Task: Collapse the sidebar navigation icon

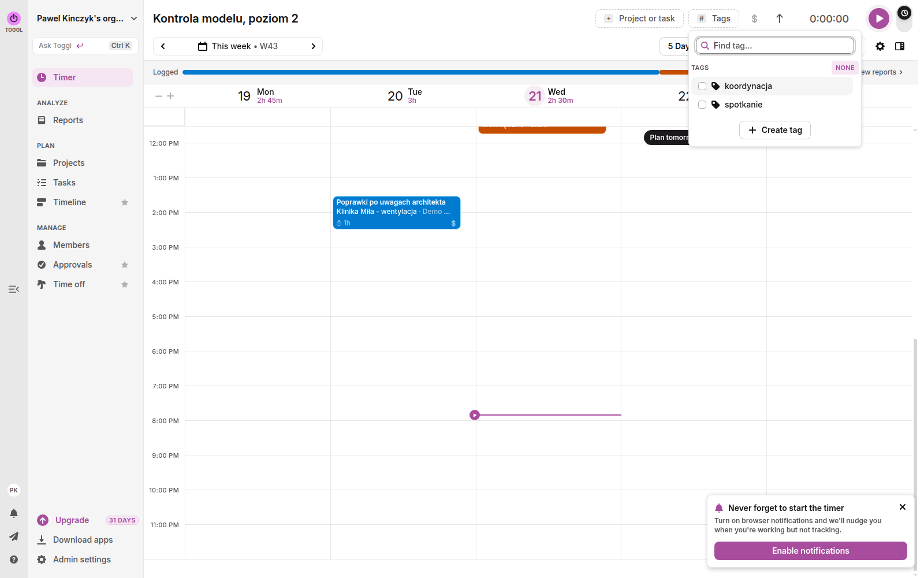Action: point(14,289)
